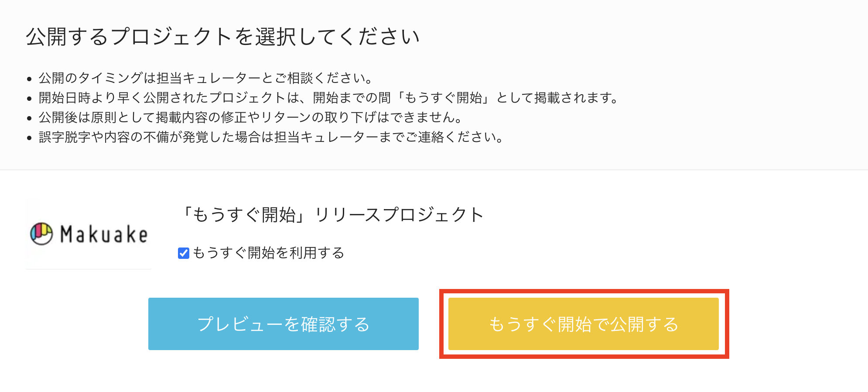Click the heading 公開するプロジェクトを選択してください

pos(223,36)
